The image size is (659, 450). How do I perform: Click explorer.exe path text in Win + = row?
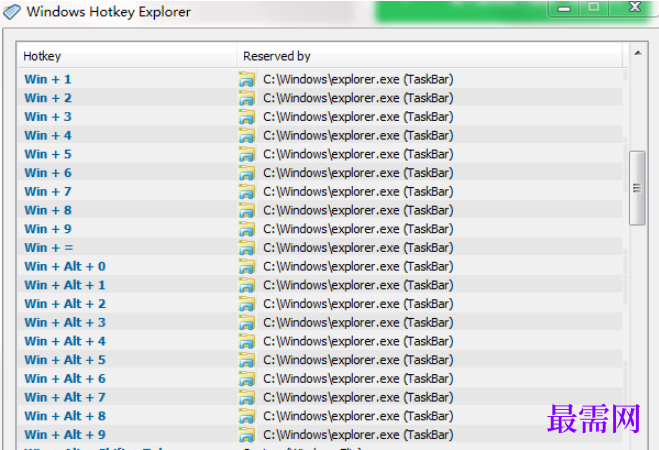(x=358, y=248)
